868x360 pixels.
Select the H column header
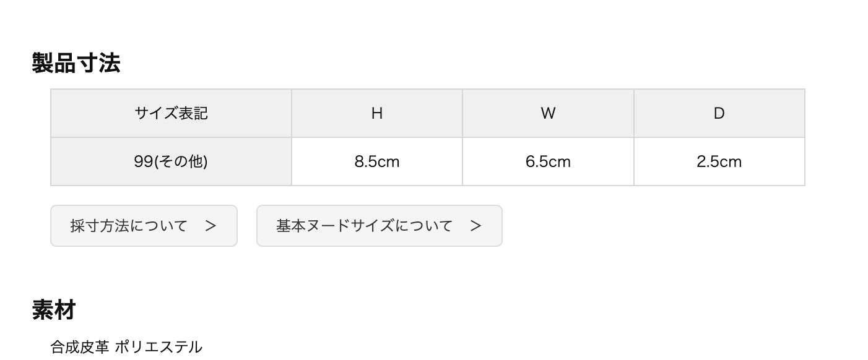coord(377,113)
